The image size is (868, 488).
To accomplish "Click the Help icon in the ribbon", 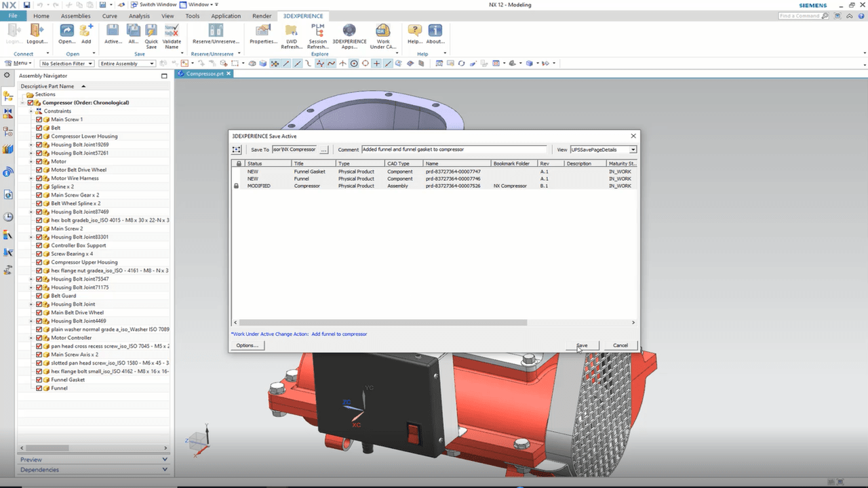I will [414, 31].
